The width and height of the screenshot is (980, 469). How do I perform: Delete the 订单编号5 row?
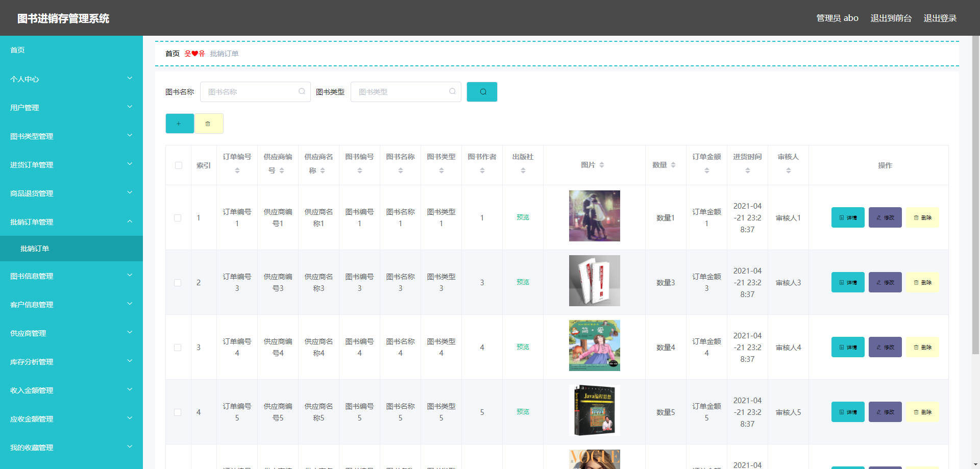pyautogui.click(x=922, y=412)
